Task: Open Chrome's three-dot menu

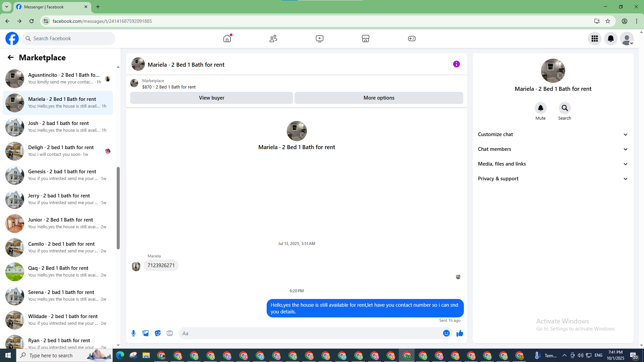Action: coord(637,21)
